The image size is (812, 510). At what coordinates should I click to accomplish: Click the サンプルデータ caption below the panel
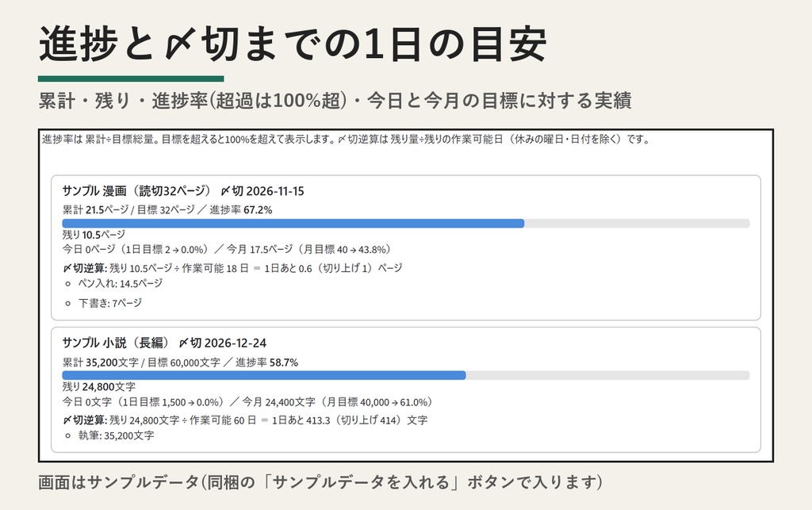point(320,482)
